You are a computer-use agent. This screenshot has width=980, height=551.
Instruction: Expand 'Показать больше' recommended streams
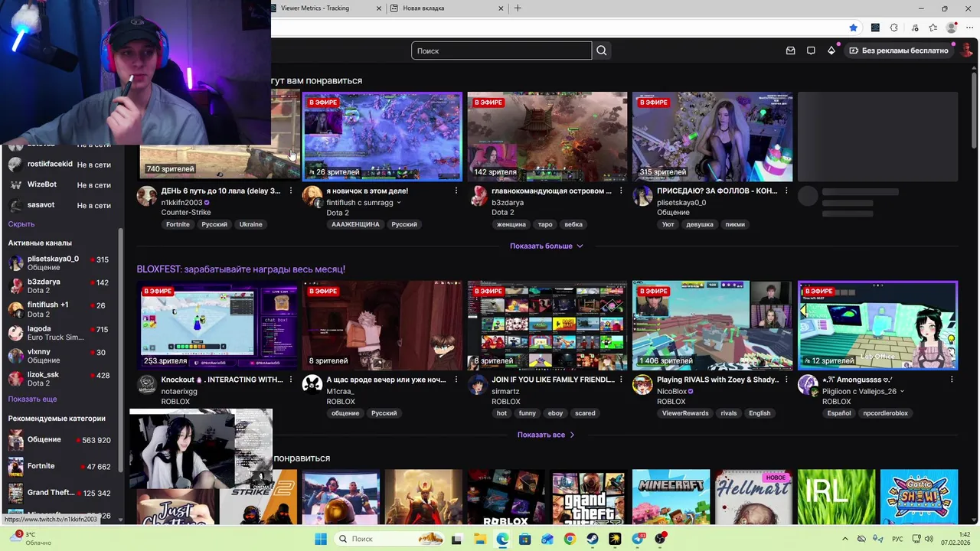click(x=547, y=246)
